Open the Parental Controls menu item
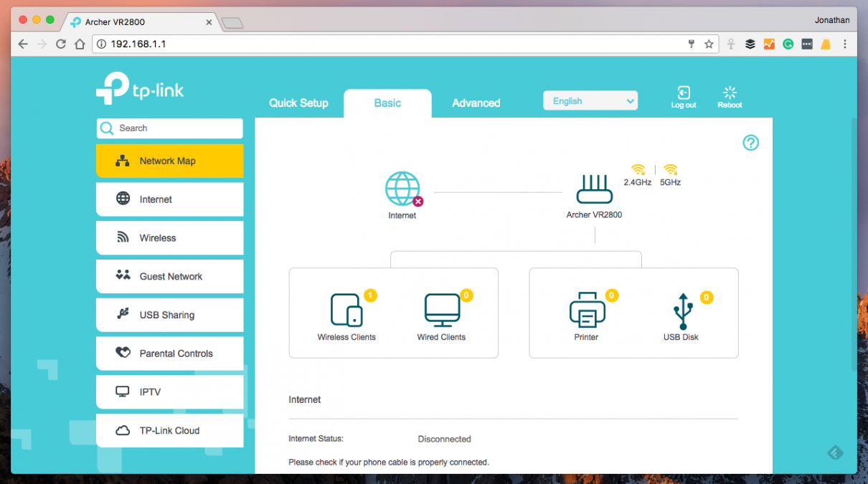The width and height of the screenshot is (868, 484). (170, 353)
